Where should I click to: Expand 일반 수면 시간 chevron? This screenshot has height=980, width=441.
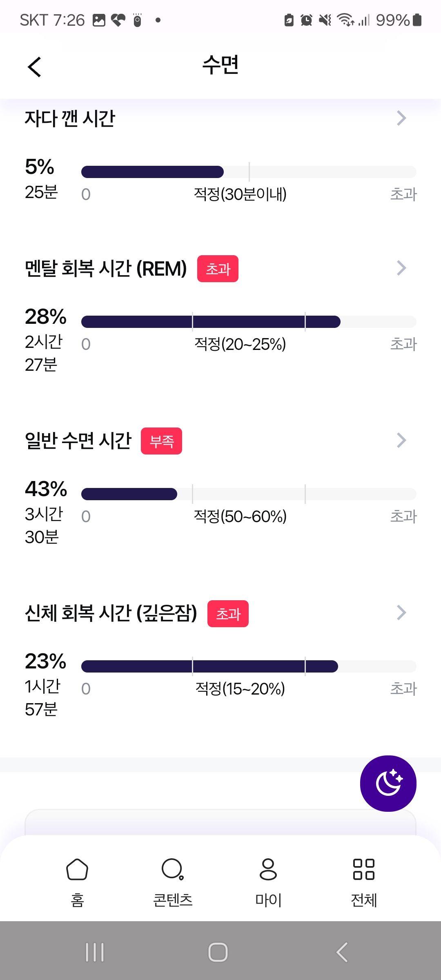[x=402, y=440]
